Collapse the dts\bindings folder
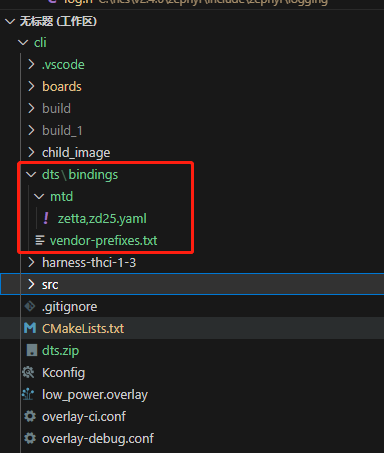This screenshot has width=384, height=453. pos(31,174)
